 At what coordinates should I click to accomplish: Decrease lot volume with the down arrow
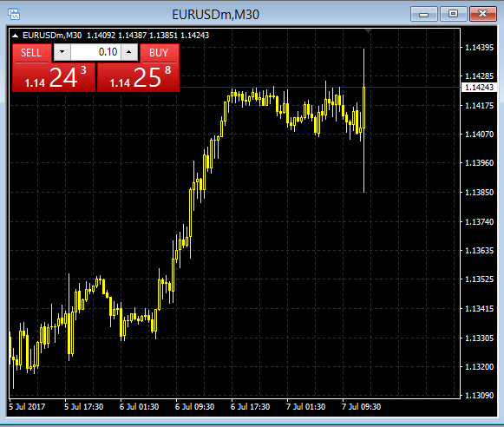[x=62, y=52]
